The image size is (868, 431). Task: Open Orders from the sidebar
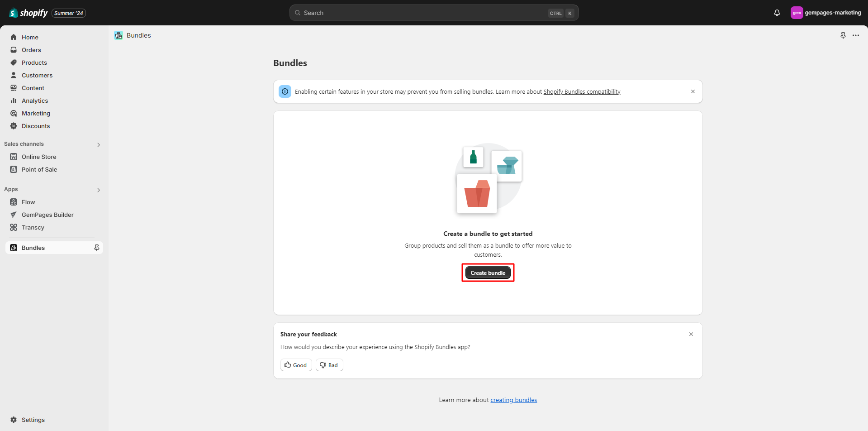point(31,50)
